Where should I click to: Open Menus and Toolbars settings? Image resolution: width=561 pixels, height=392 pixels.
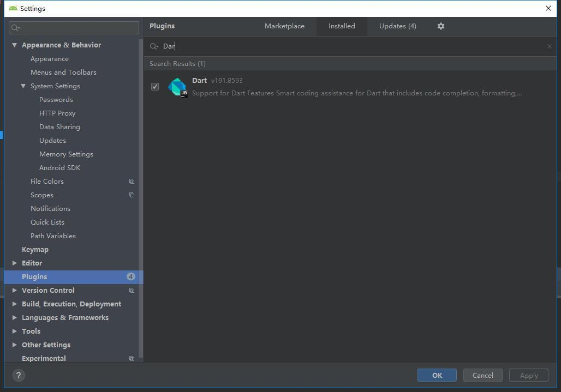[63, 73]
